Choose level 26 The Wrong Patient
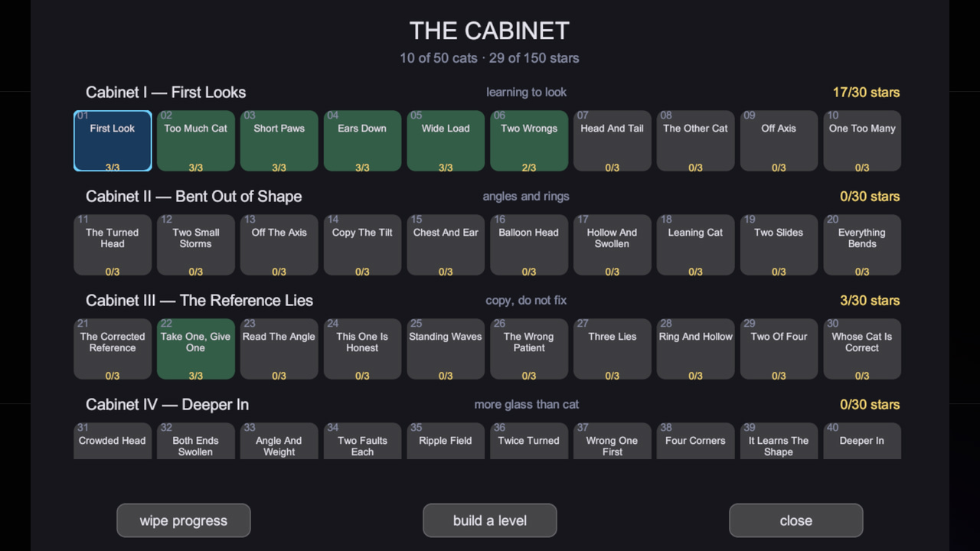980x551 pixels. tap(529, 349)
